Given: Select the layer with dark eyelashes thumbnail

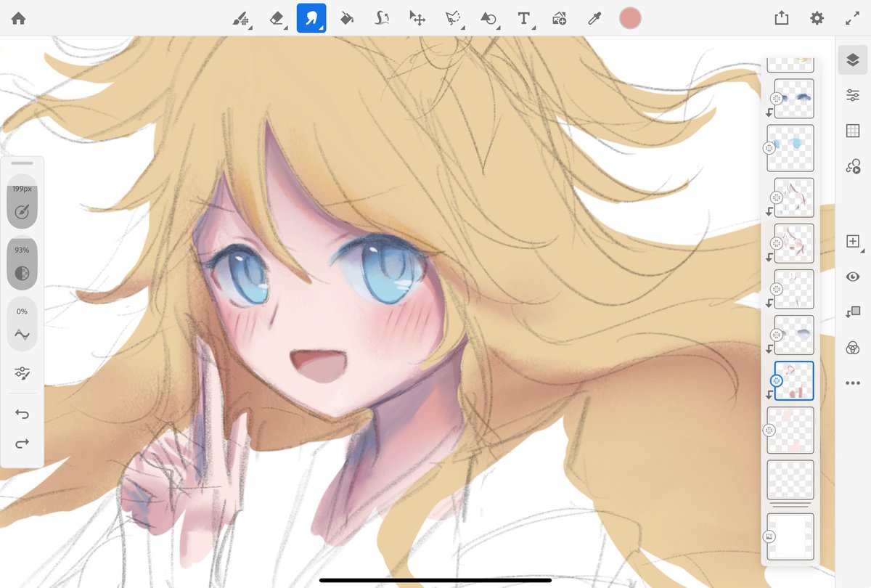Looking at the screenshot, I should (793, 99).
